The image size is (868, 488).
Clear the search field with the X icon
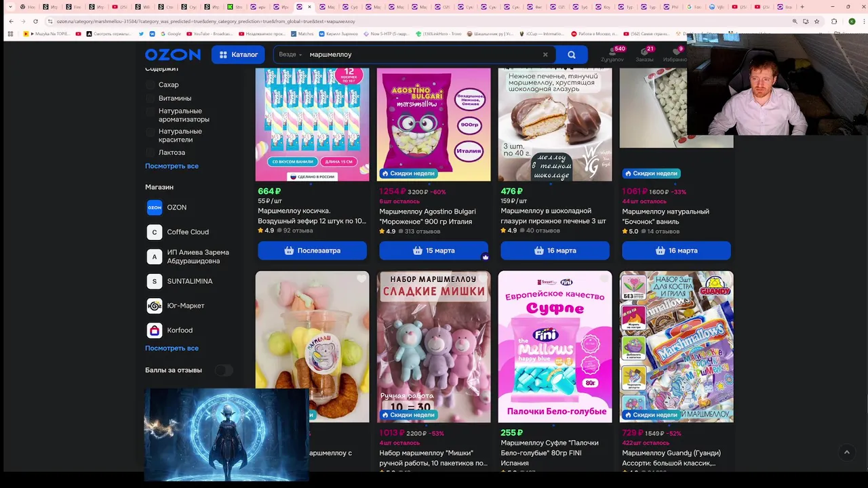(545, 55)
